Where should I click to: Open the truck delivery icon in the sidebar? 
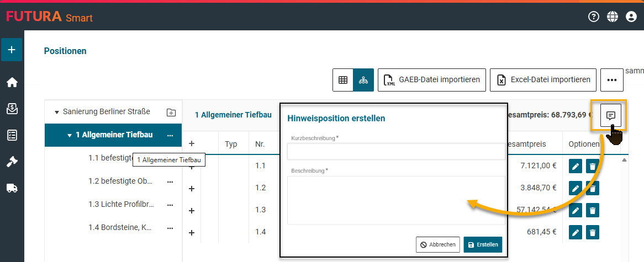pos(12,188)
